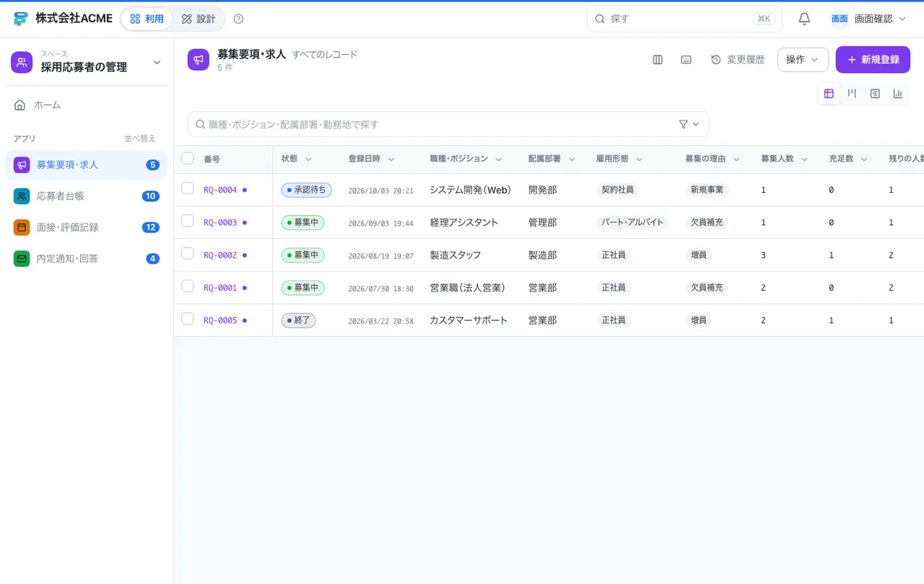924x584 pixels.
Task: Open the keyboard shortcuts icon
Action: pos(687,60)
